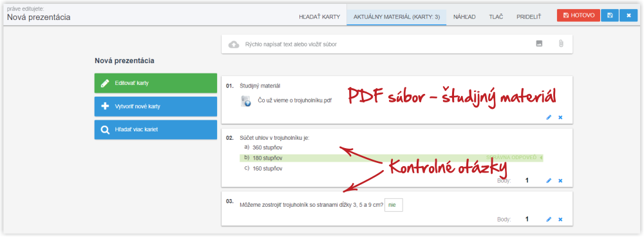Close the editor with the blue X button

click(x=629, y=15)
